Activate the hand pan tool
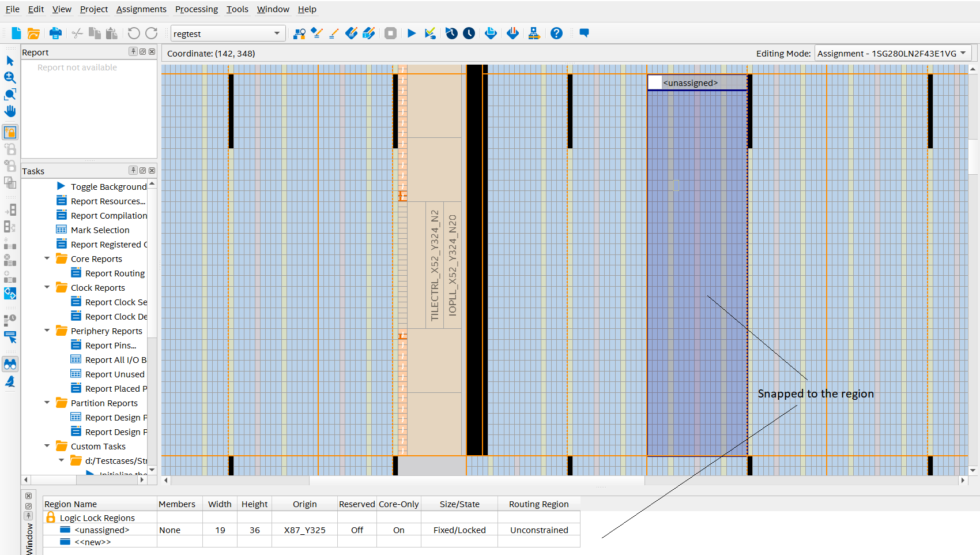 (x=10, y=111)
